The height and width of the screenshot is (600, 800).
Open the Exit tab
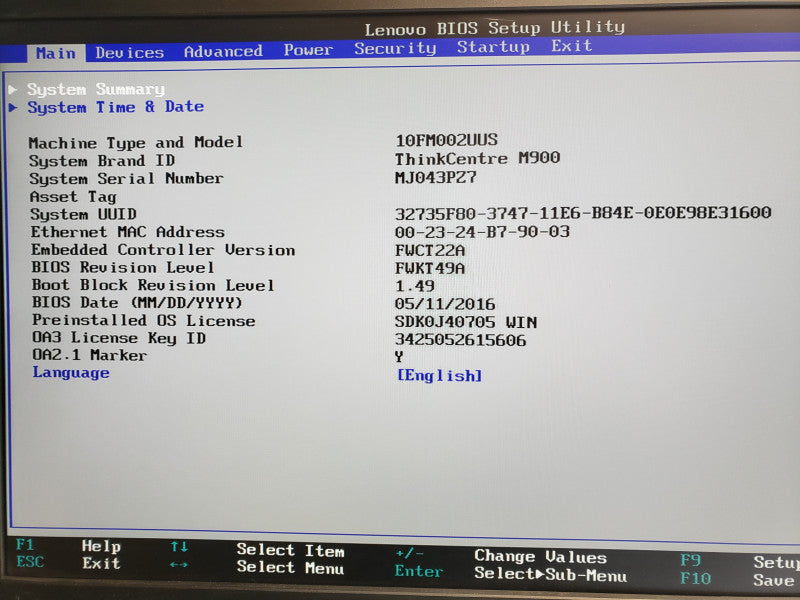click(x=571, y=45)
